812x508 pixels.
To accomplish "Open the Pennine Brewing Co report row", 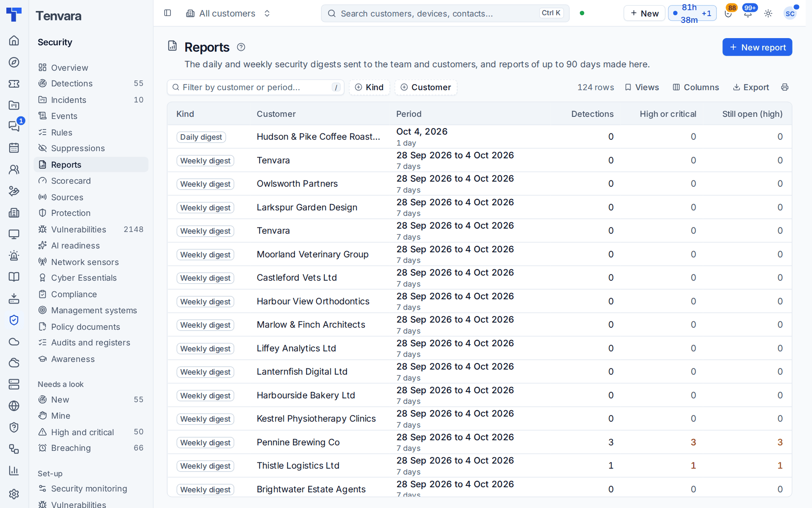I will pyautogui.click(x=479, y=442).
